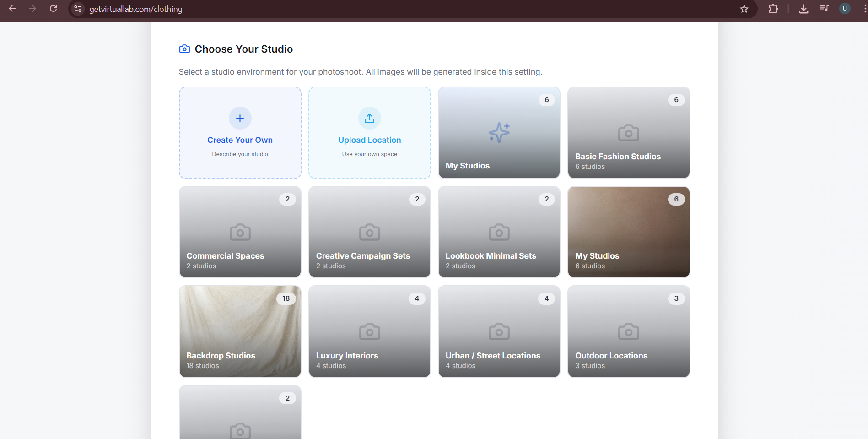Click the '18 studios' subtitle text

203,366
